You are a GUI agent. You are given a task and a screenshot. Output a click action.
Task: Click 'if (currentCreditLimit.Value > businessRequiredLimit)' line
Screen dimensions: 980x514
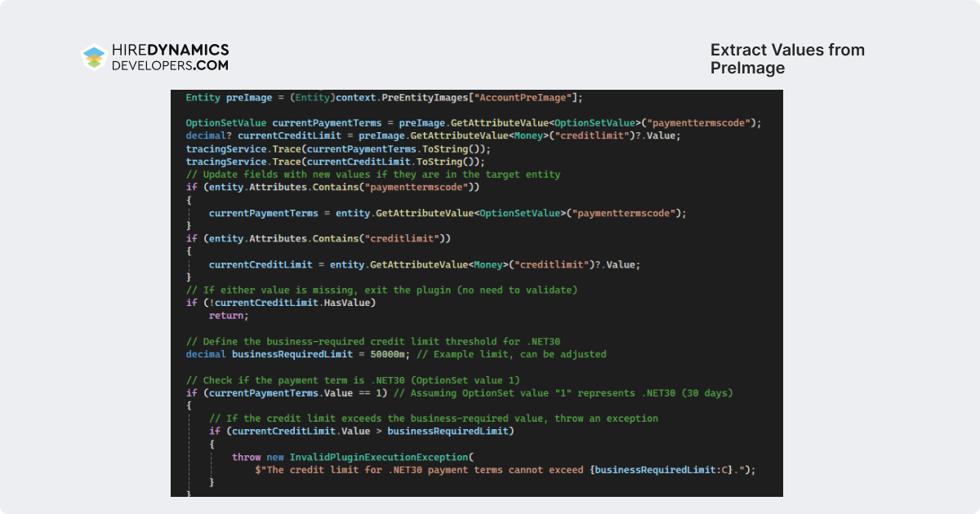pyautogui.click(x=361, y=431)
